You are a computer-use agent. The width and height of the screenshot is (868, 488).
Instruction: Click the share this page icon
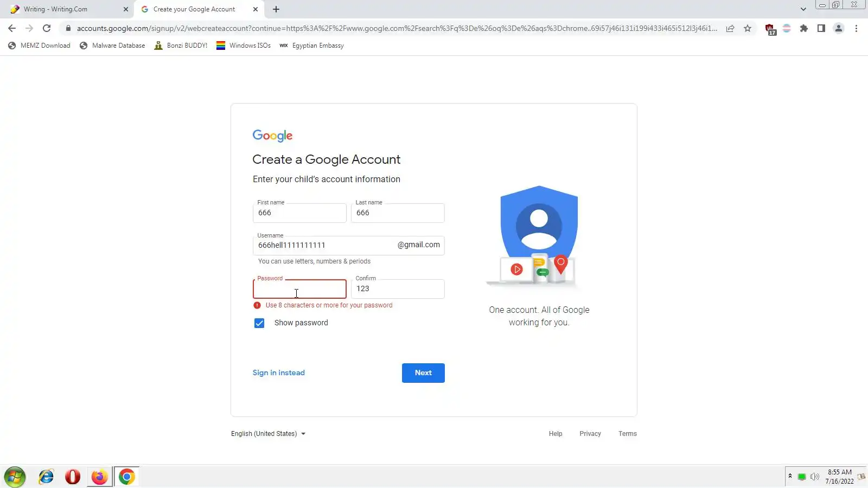[730, 28]
